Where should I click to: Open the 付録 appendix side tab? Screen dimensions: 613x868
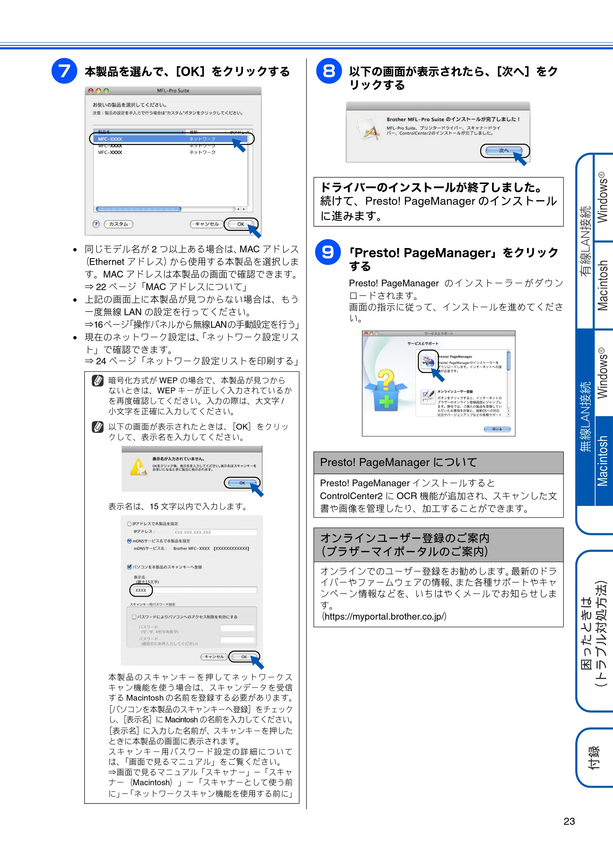[x=595, y=758]
